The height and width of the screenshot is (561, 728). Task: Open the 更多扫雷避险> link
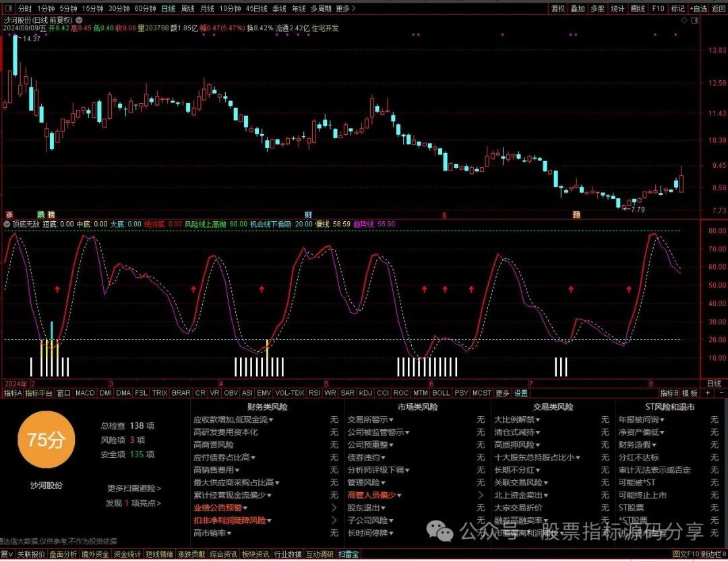pos(134,488)
